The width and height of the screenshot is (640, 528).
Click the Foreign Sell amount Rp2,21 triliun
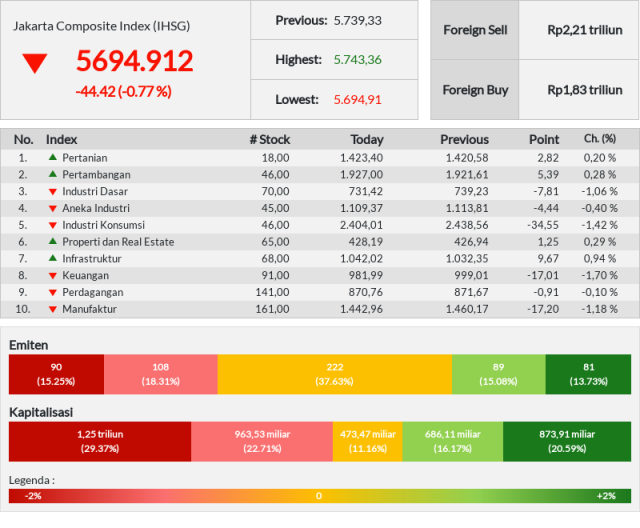click(585, 30)
